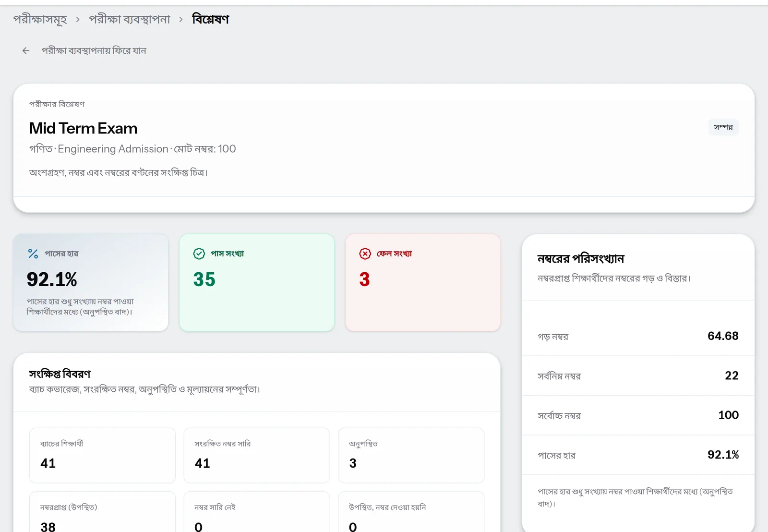768x532 pixels.
Task: Go back via পরীক্ষা ব্যবস্থাপনায় ফিরে যান
Action: [94, 50]
